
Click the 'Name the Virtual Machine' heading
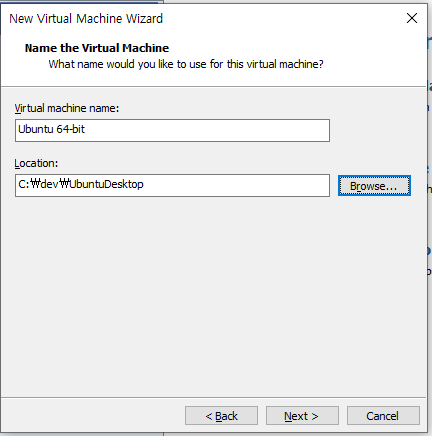point(97,48)
